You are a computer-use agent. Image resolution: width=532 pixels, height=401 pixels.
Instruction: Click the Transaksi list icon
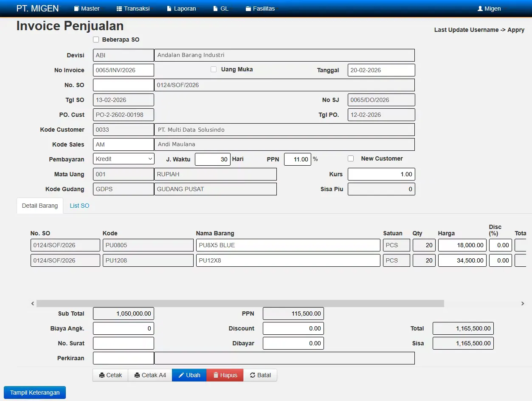[x=119, y=8]
